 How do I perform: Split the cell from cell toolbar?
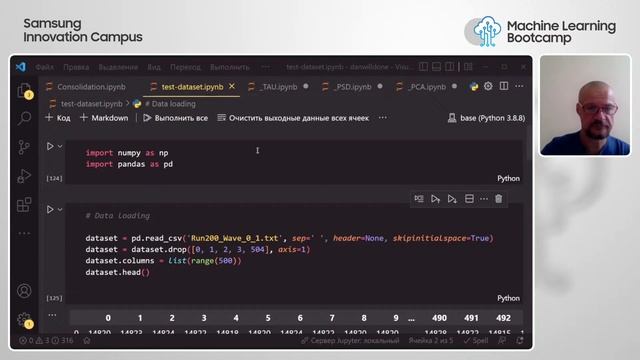click(x=469, y=199)
